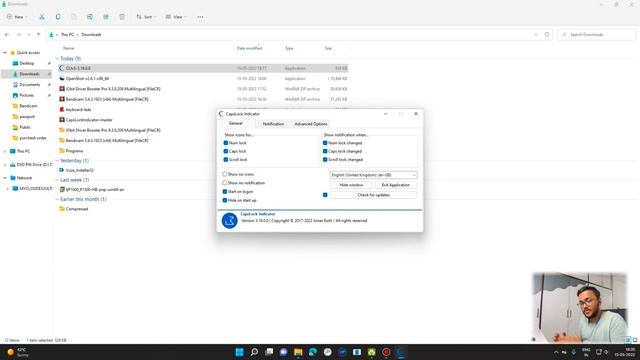Viewport: 640px width, 360px height.
Task: Expand This PC in navigation pane
Action: [5, 151]
